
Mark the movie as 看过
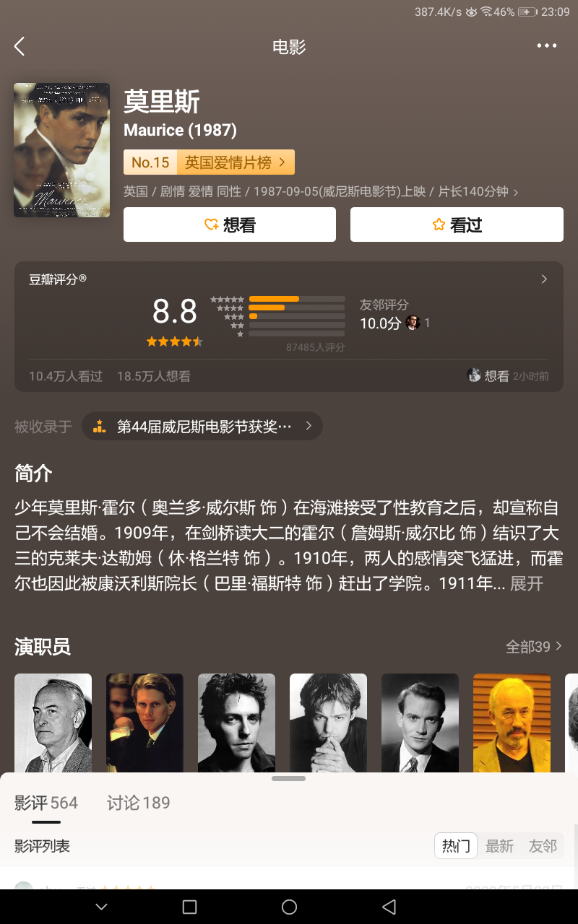click(457, 225)
